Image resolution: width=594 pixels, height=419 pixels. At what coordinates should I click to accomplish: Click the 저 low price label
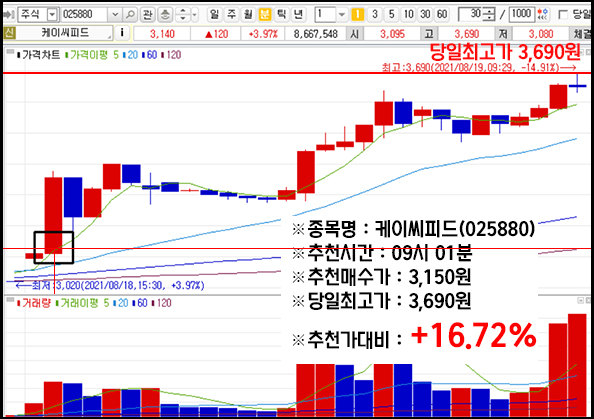(x=503, y=34)
